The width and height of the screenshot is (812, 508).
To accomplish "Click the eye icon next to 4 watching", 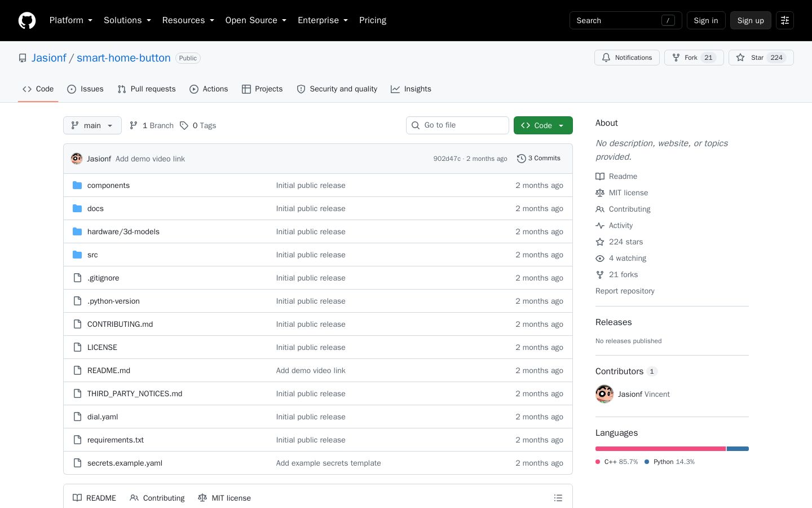I will [600, 258].
